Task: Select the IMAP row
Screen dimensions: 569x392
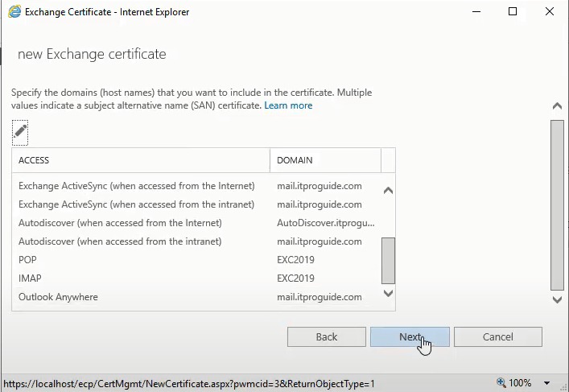Action: pos(196,279)
